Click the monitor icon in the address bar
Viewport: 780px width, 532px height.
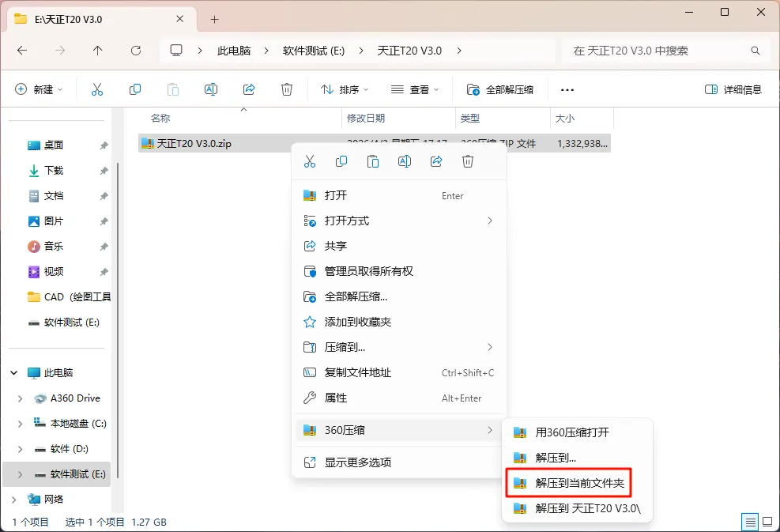[176, 51]
